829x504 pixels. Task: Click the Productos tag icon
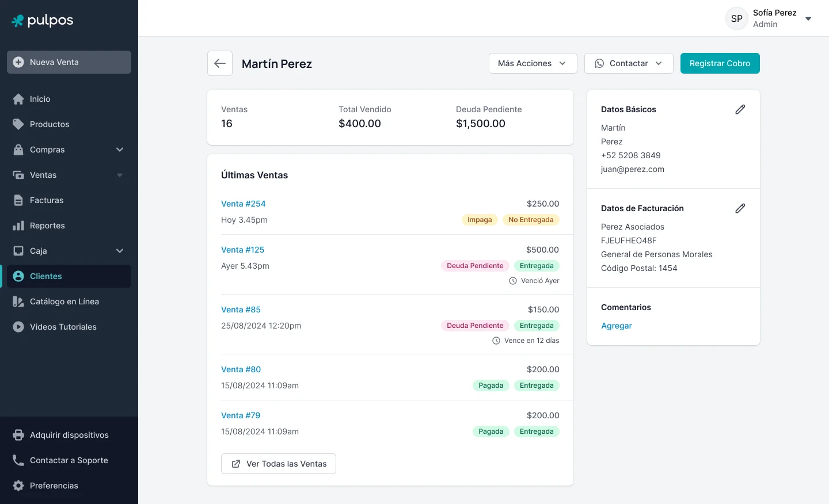point(18,124)
